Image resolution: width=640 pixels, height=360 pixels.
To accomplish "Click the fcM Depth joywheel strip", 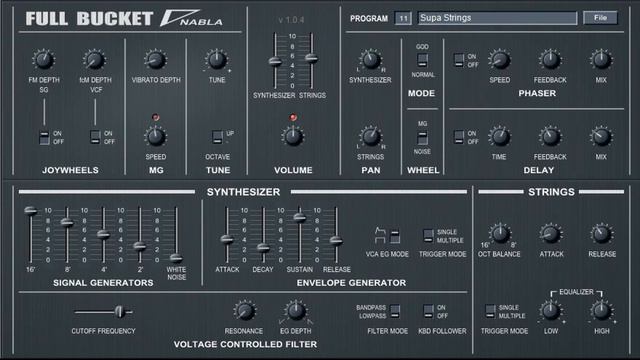I will (95, 112).
